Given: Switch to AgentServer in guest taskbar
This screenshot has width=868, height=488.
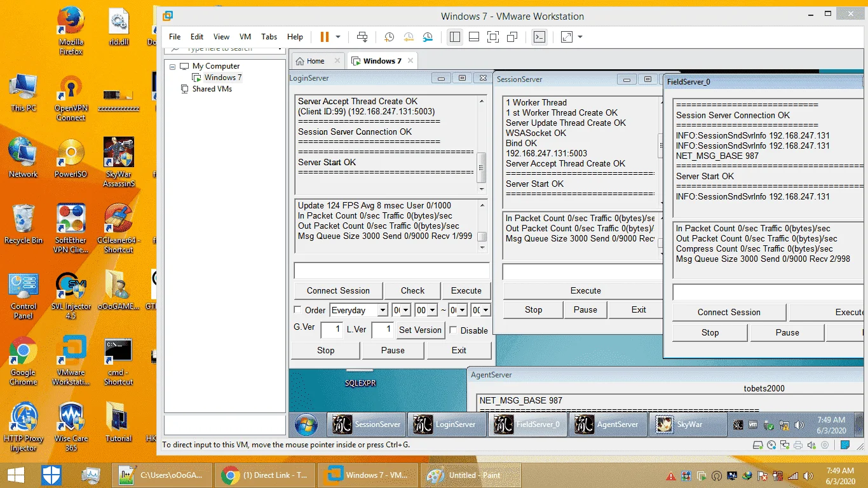Looking at the screenshot, I should click(608, 424).
